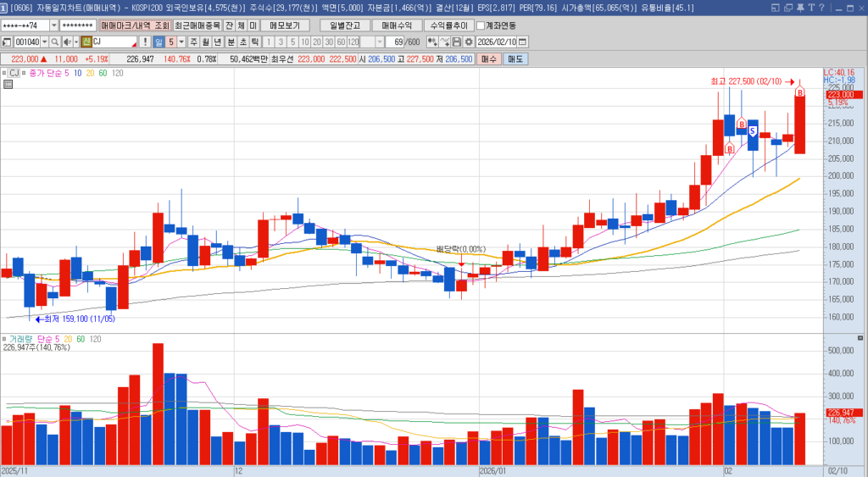Viewport: 868px width, 477px height.
Task: Switch to the 분 minute chart toggle
Action: [x=231, y=42]
